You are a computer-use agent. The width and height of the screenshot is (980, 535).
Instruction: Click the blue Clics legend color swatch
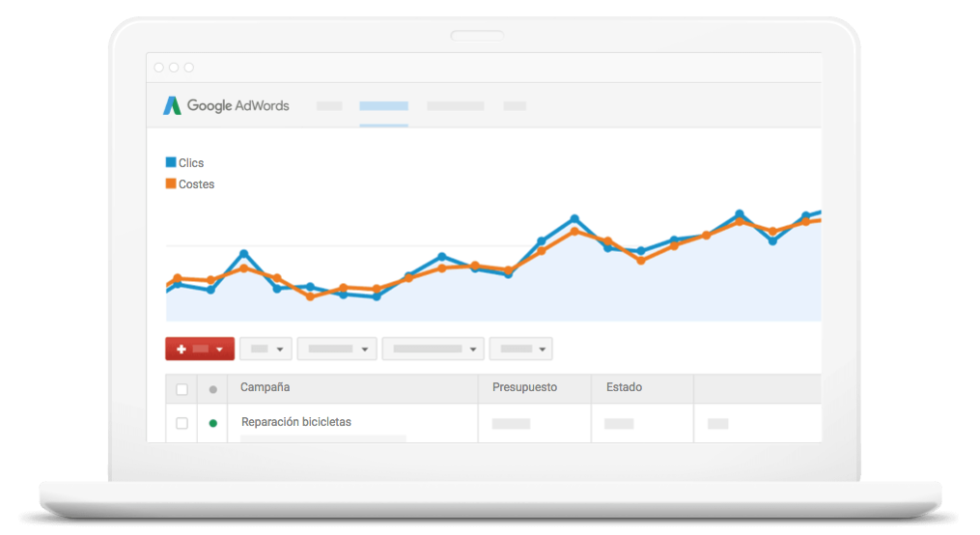pyautogui.click(x=171, y=163)
